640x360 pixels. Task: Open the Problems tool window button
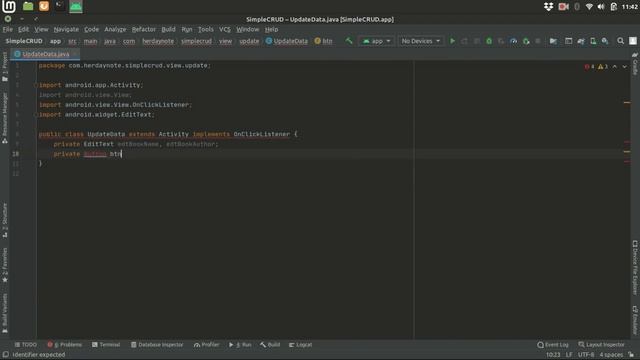[x=64, y=345]
